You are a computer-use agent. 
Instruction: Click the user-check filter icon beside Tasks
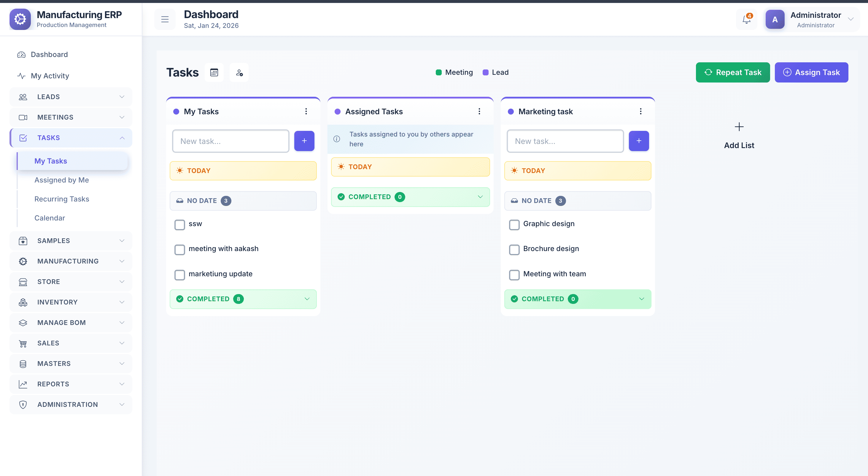coord(239,72)
